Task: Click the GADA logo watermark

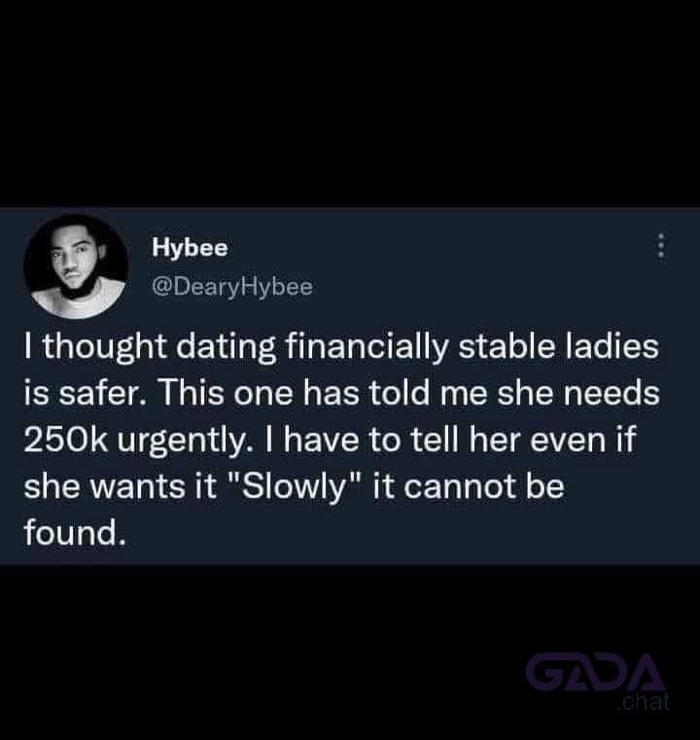Action: [x=595, y=672]
